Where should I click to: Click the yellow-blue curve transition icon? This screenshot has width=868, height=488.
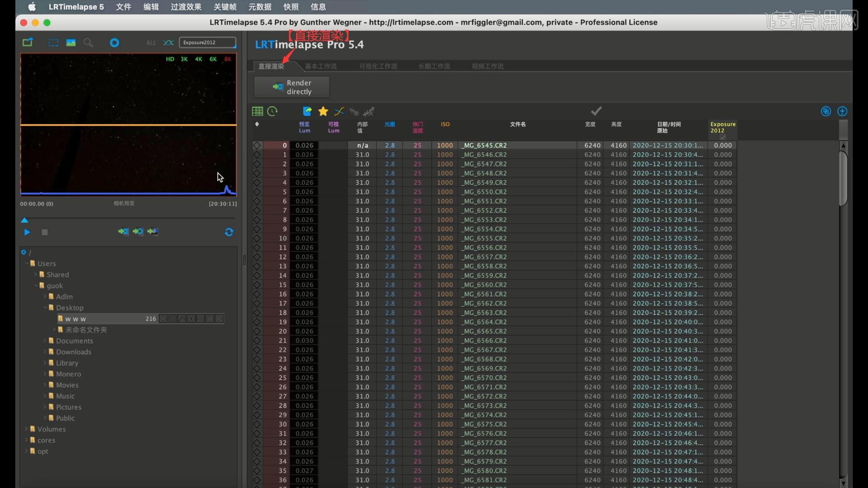pos(339,111)
